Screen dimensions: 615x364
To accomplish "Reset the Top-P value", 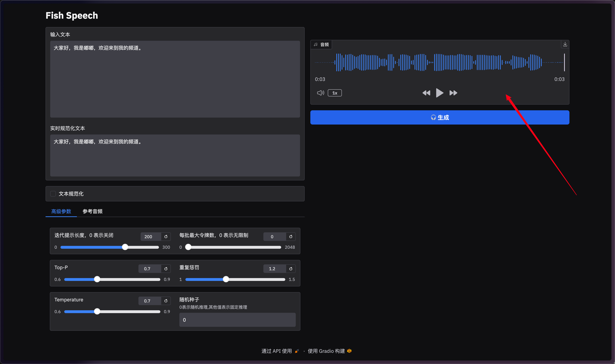I will click(166, 269).
